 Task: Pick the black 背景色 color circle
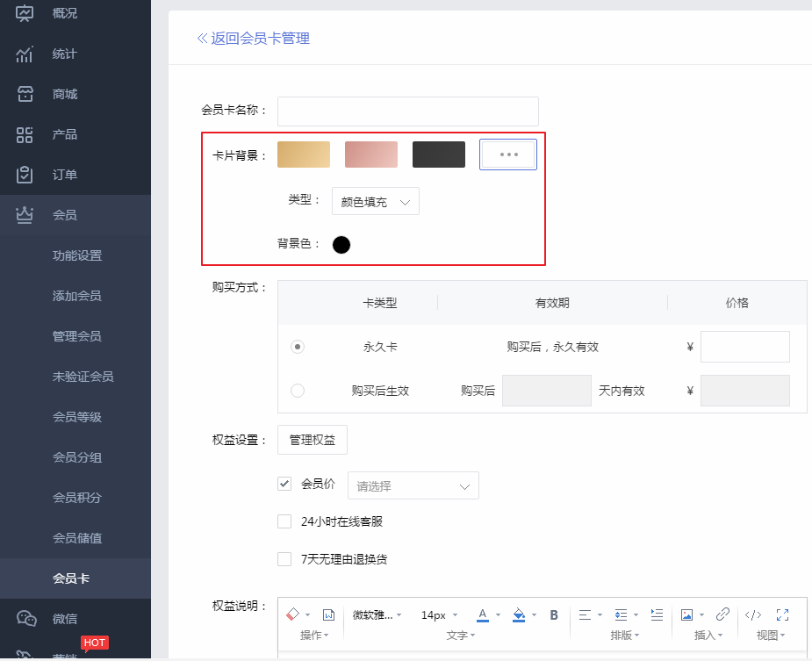pos(341,245)
